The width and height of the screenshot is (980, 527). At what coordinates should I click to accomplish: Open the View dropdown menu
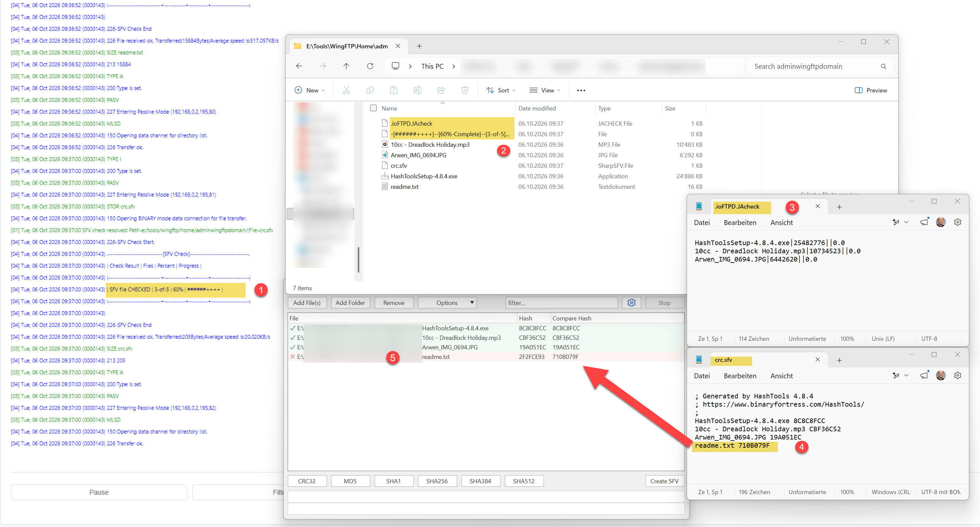pyautogui.click(x=545, y=90)
